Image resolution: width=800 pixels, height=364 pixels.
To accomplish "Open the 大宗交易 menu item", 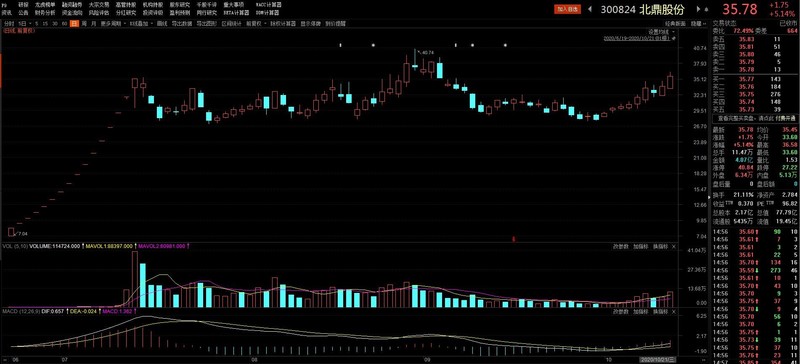I will click(x=99, y=4).
